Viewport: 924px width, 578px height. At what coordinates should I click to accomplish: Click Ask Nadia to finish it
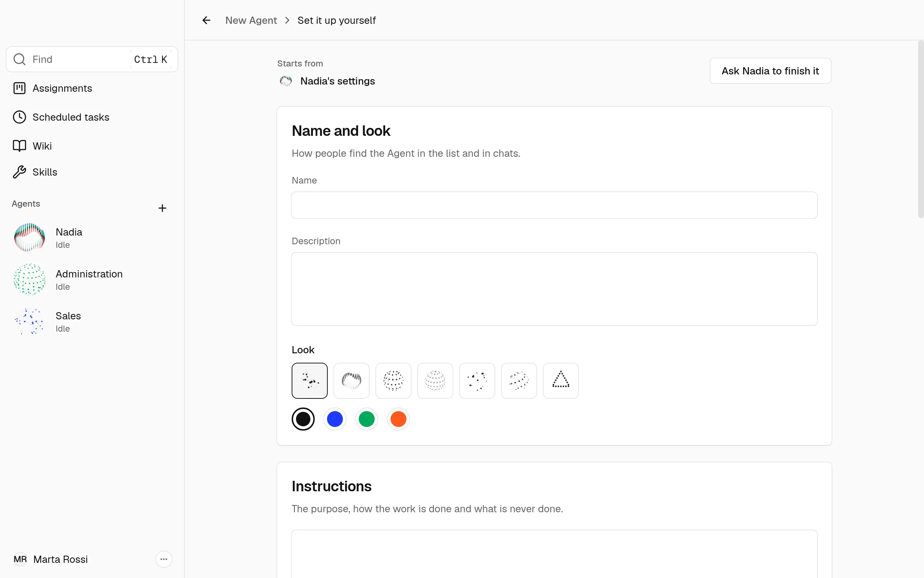pos(770,71)
